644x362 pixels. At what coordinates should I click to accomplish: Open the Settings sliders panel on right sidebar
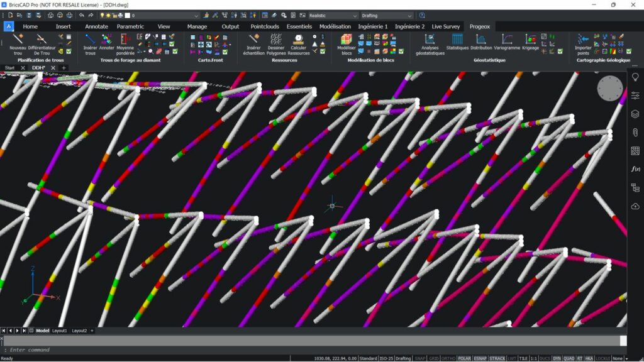635,96
